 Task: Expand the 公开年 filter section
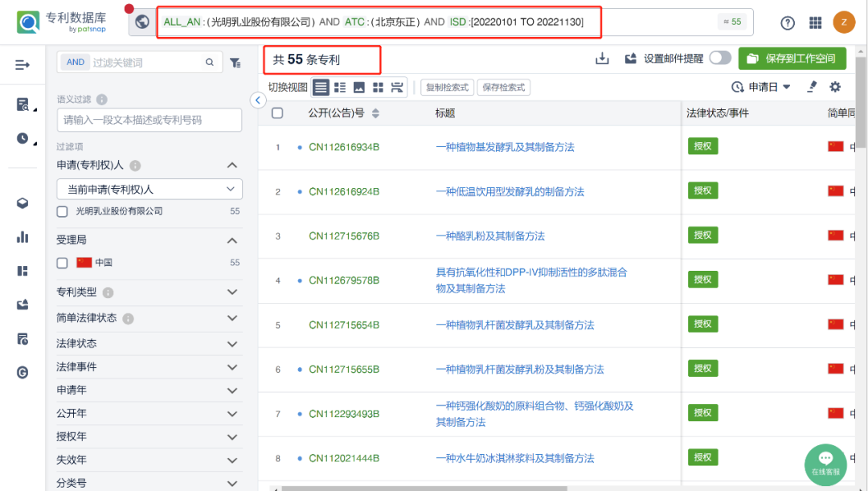232,414
